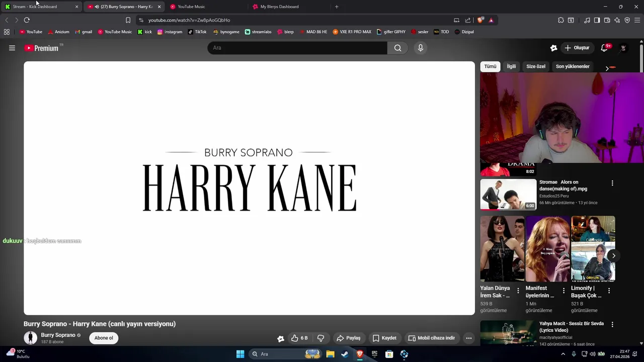
Task: Select the Tümü filter chip
Action: tap(490, 66)
